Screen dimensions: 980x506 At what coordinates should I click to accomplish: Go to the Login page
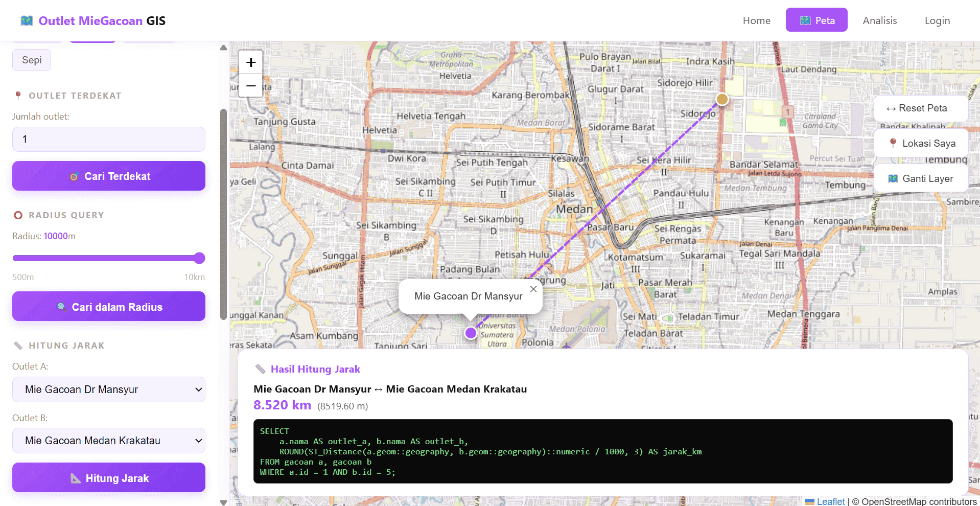[x=937, y=20]
